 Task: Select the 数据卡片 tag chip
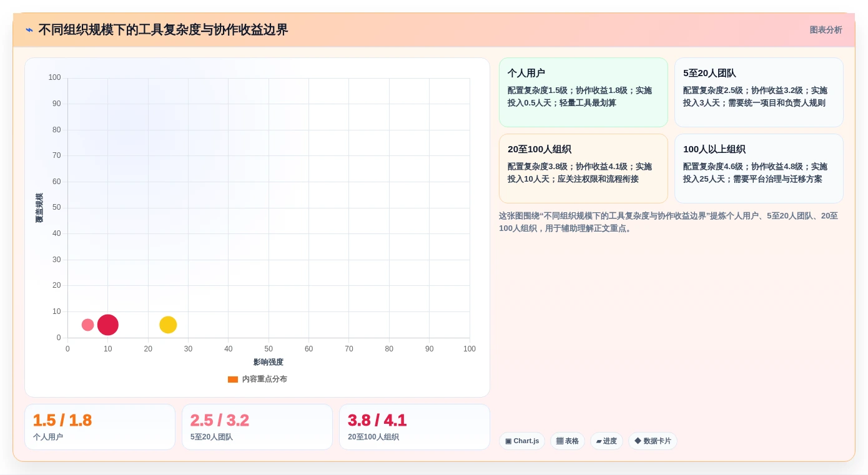[x=653, y=441]
